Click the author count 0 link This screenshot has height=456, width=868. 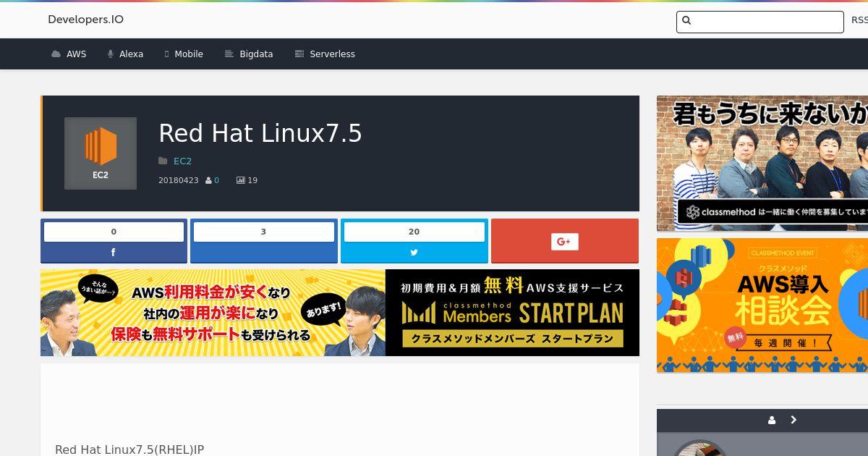(x=216, y=180)
